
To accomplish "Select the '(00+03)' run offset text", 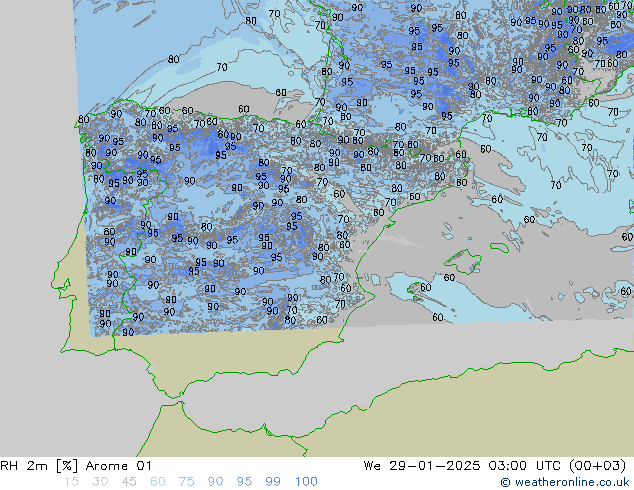I will 597,466.
